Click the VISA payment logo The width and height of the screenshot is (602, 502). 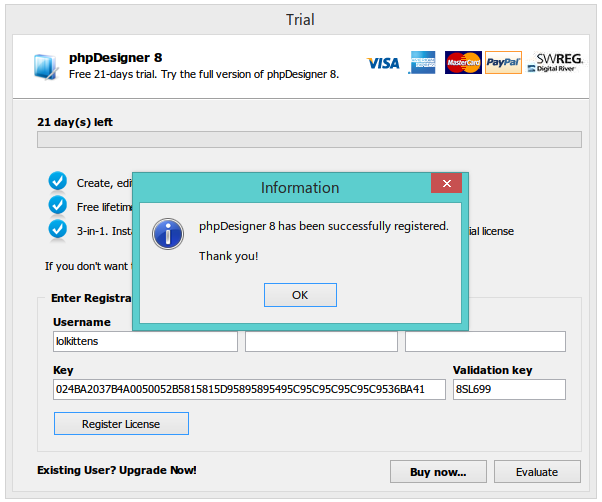point(383,63)
